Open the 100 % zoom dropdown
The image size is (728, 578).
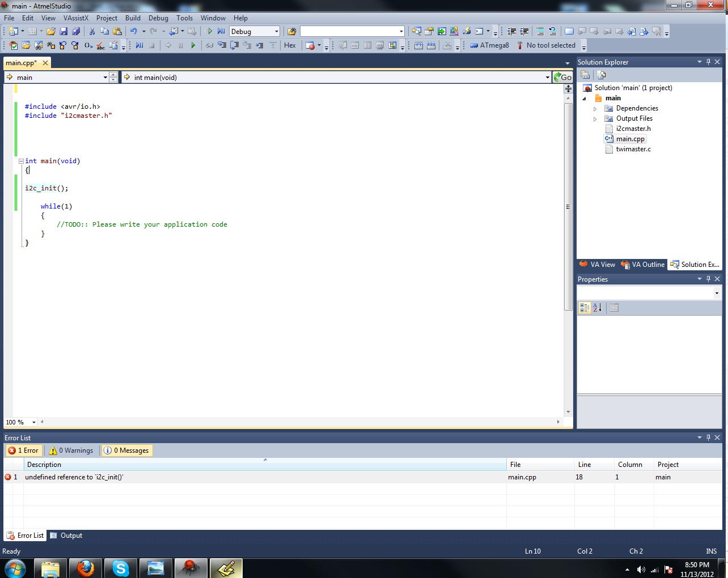click(34, 422)
